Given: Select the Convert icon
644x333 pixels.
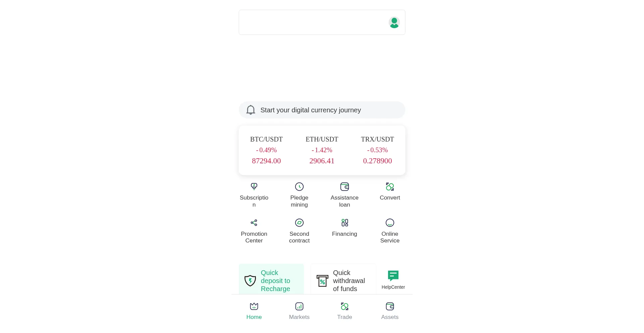Looking at the screenshot, I should click(x=390, y=187).
